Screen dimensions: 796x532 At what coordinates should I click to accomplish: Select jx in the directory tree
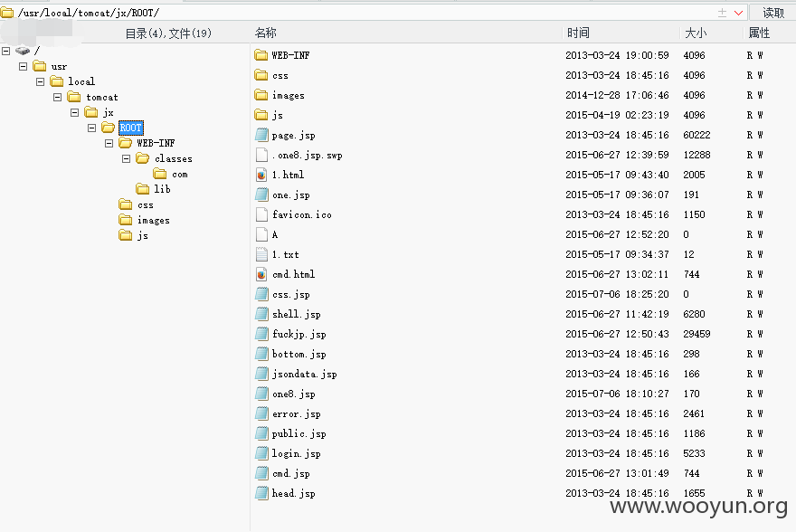pos(109,112)
